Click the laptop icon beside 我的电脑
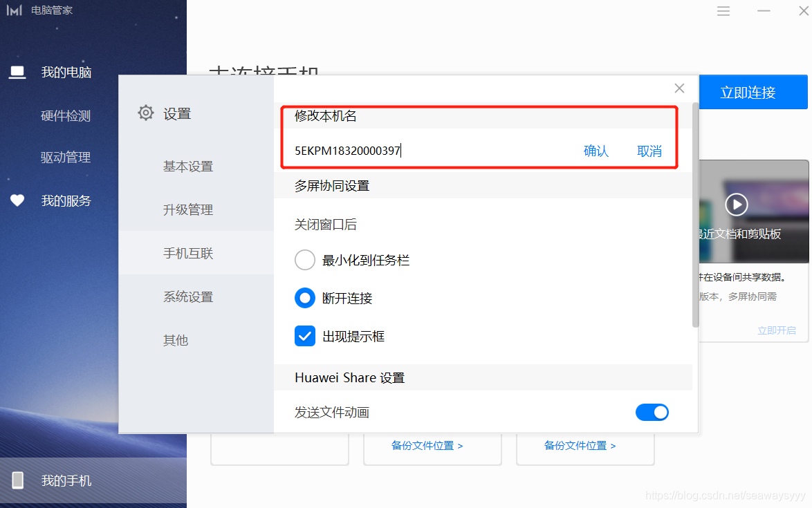 tap(17, 73)
